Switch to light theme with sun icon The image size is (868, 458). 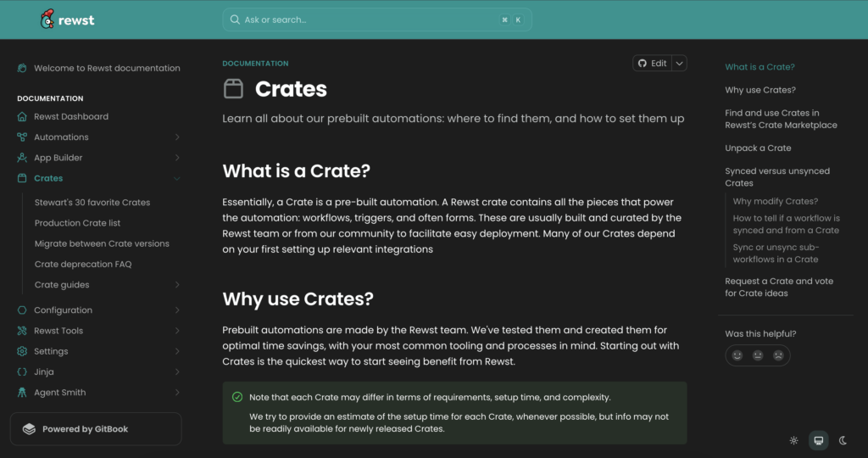point(793,440)
